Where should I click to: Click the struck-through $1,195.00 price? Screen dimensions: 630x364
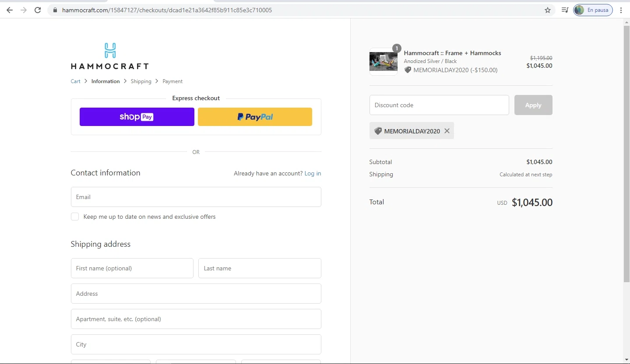click(x=541, y=58)
